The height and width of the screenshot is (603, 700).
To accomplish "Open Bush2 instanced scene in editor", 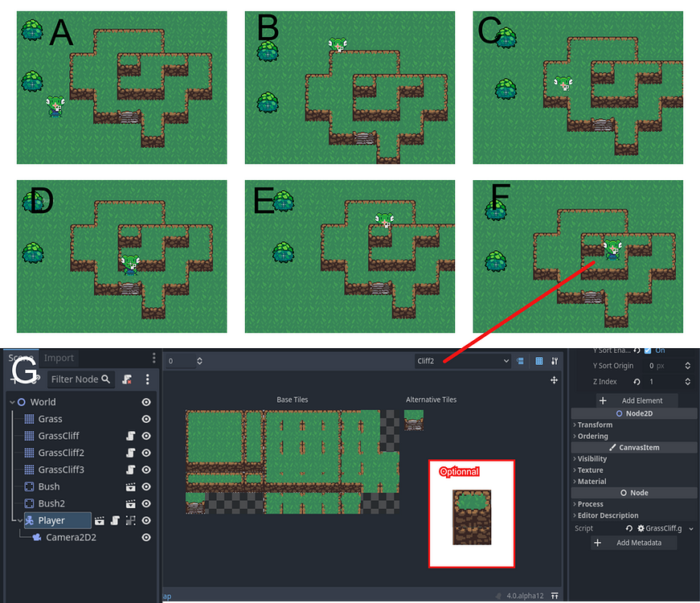I will click(130, 504).
